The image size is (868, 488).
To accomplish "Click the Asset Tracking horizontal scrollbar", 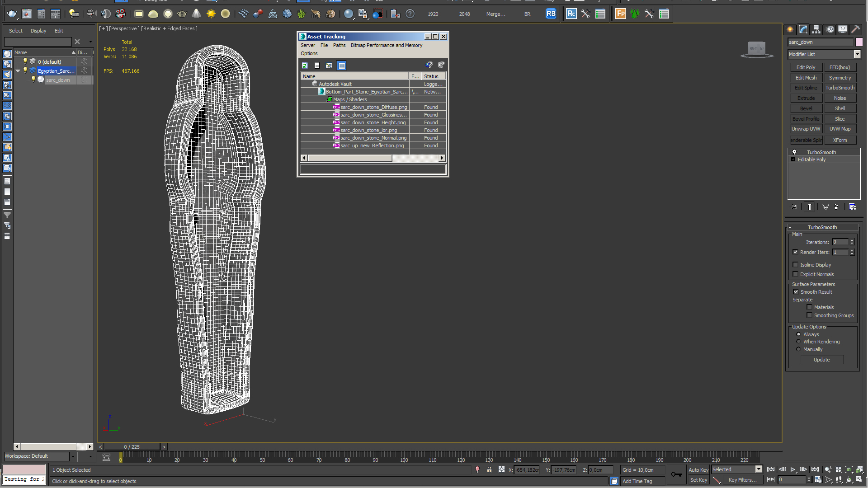I will 373,158.
